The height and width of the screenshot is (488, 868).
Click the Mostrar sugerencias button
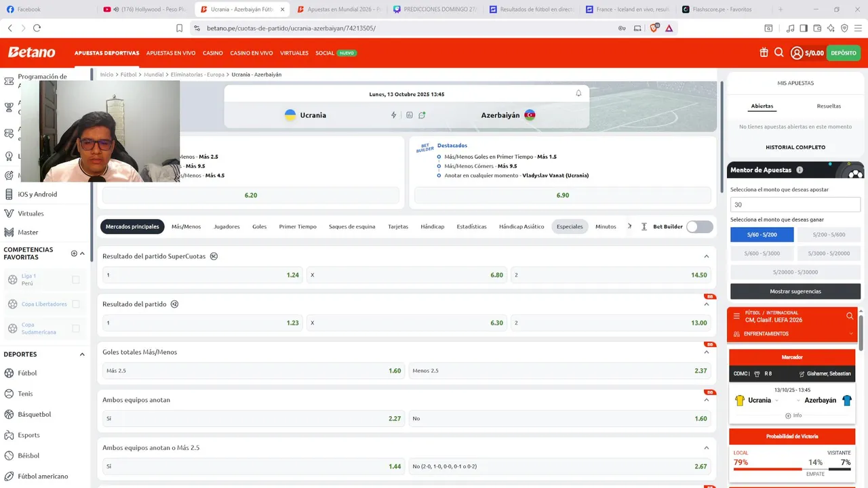tap(795, 291)
